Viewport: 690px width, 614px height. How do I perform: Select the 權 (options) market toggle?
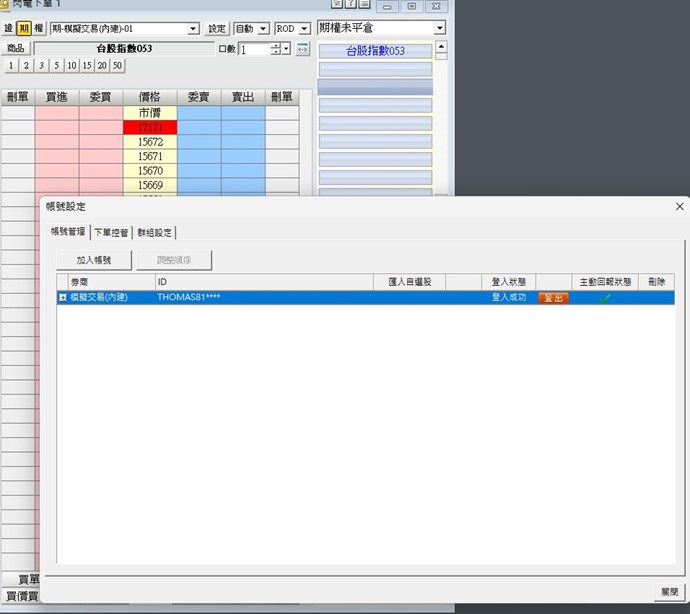tap(39, 29)
